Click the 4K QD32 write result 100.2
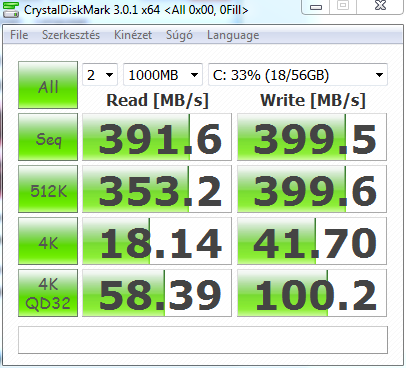The width and height of the screenshot is (406, 368). click(x=312, y=293)
